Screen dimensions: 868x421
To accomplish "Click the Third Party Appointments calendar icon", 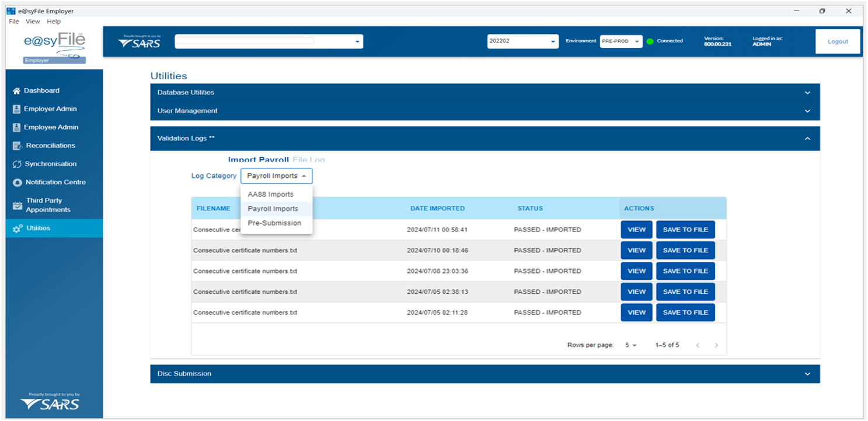I will coord(17,205).
